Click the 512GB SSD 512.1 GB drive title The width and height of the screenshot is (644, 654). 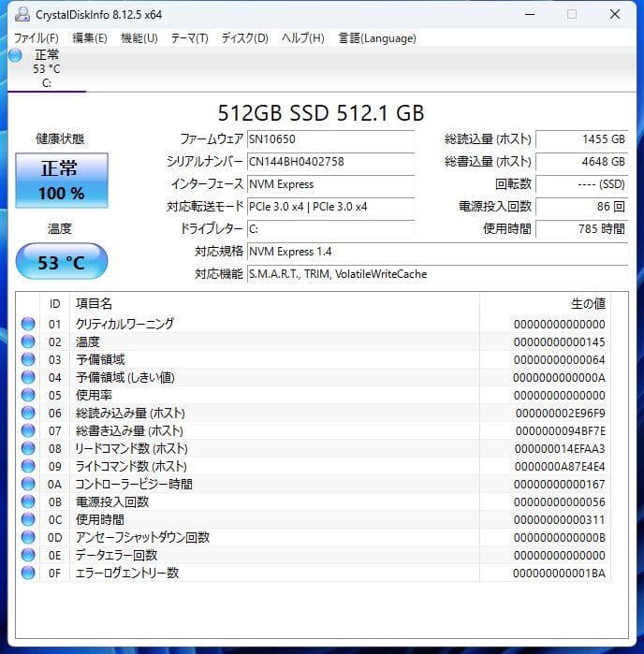click(320, 113)
